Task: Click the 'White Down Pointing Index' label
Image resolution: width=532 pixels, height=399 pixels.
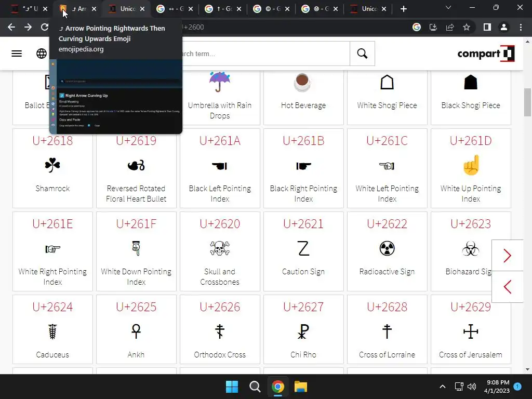Action: (x=136, y=276)
